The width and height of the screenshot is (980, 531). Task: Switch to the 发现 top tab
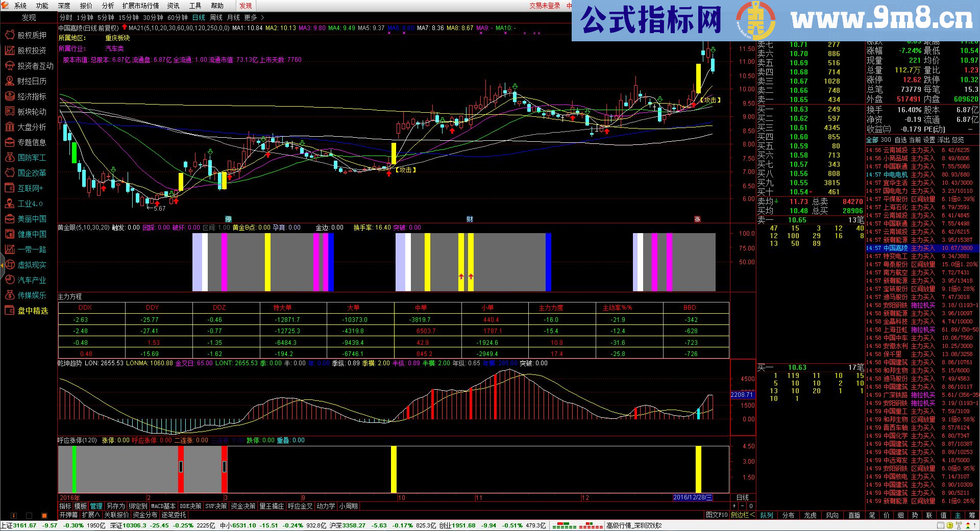[246, 6]
